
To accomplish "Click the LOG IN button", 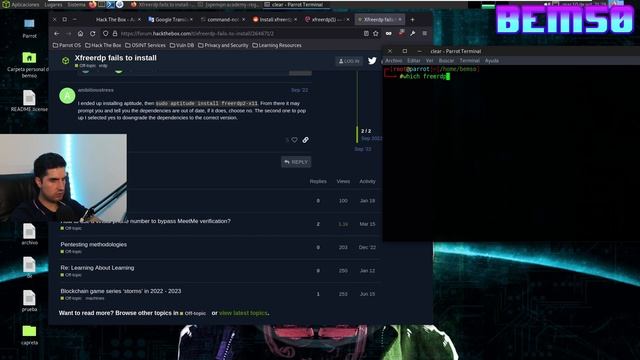I will pos(349,61).
